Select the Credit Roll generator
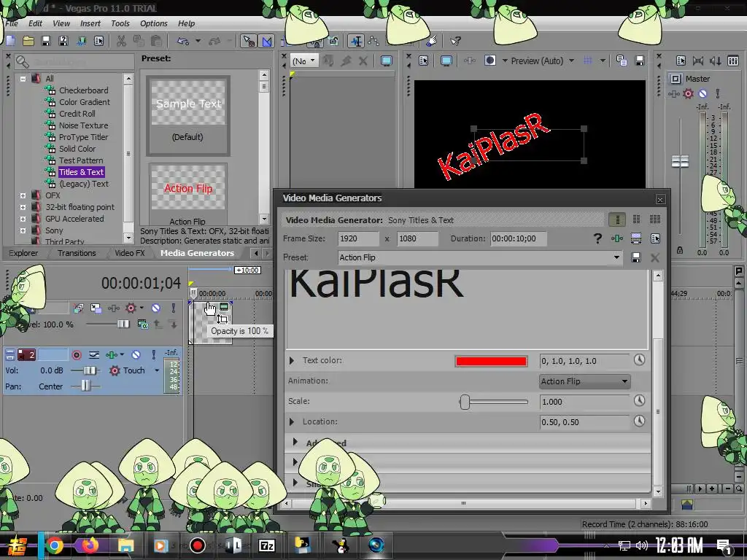The width and height of the screenshot is (747, 560). [x=77, y=114]
